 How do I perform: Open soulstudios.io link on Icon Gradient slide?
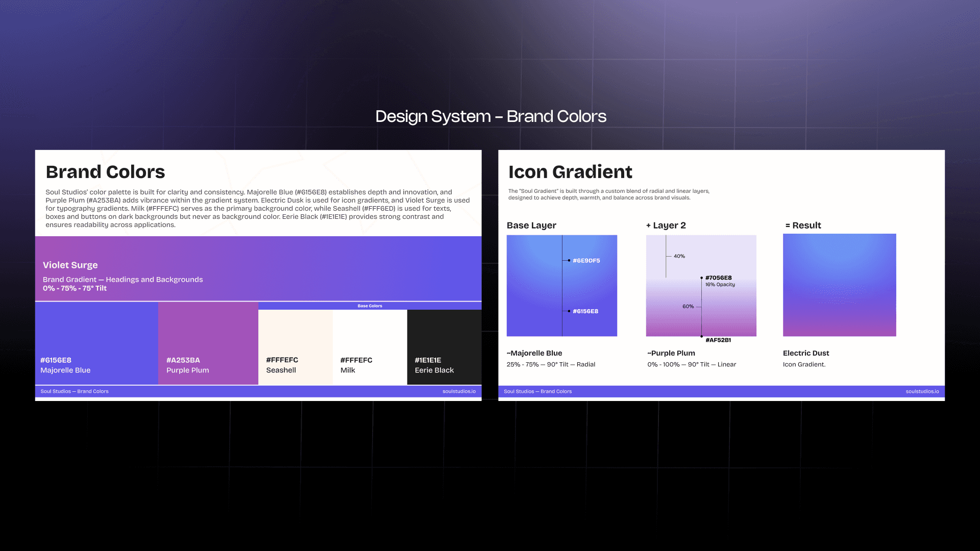[922, 391]
